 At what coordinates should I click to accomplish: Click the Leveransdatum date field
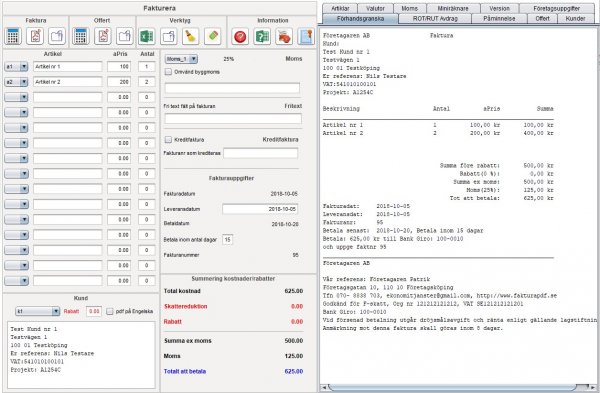260,209
